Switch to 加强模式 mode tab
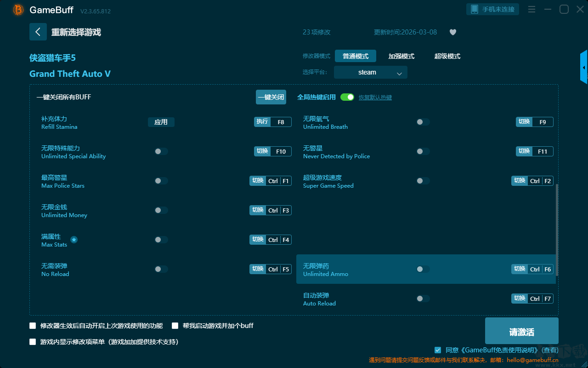This screenshot has width=588, height=368. (401, 56)
